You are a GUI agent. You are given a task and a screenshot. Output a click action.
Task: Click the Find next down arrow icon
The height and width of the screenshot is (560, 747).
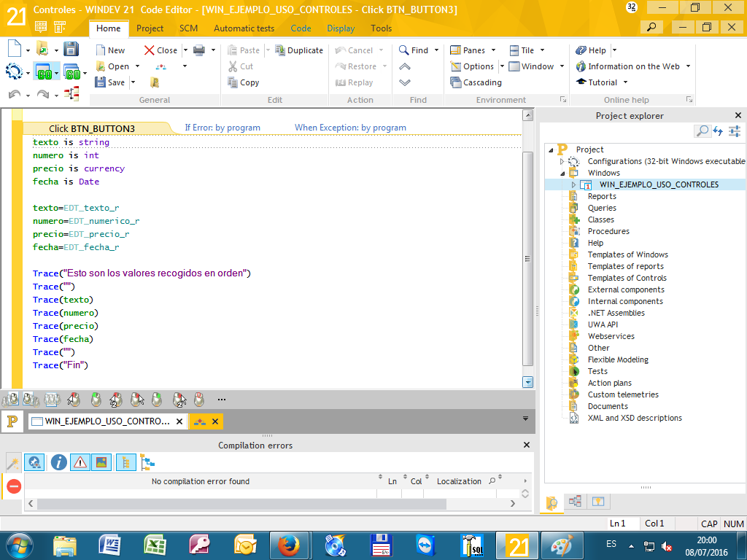(x=404, y=82)
